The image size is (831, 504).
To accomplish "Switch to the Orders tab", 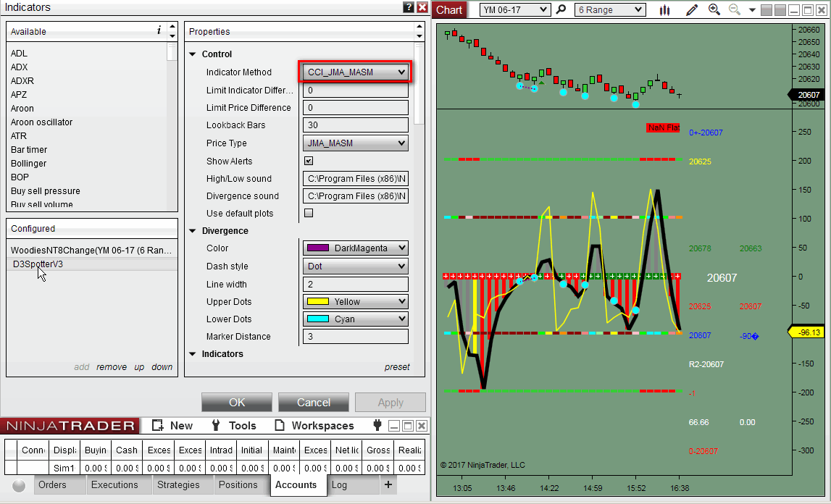I will click(x=52, y=484).
